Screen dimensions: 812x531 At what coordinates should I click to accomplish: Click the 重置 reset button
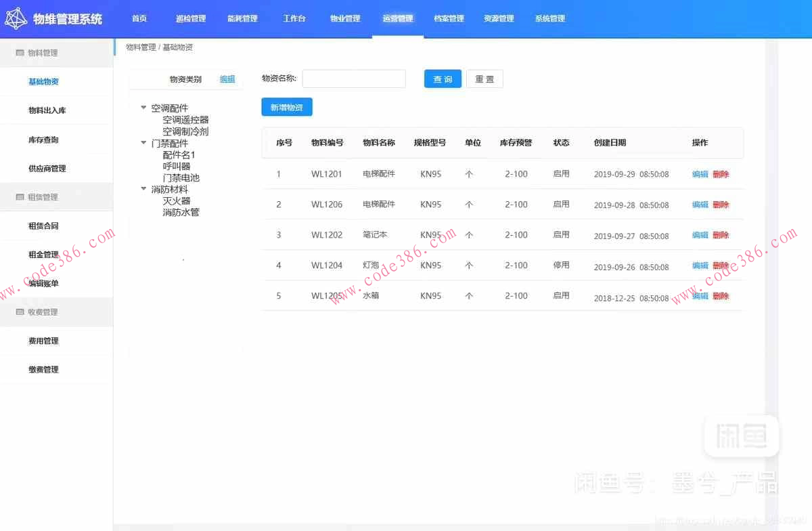[x=484, y=79]
